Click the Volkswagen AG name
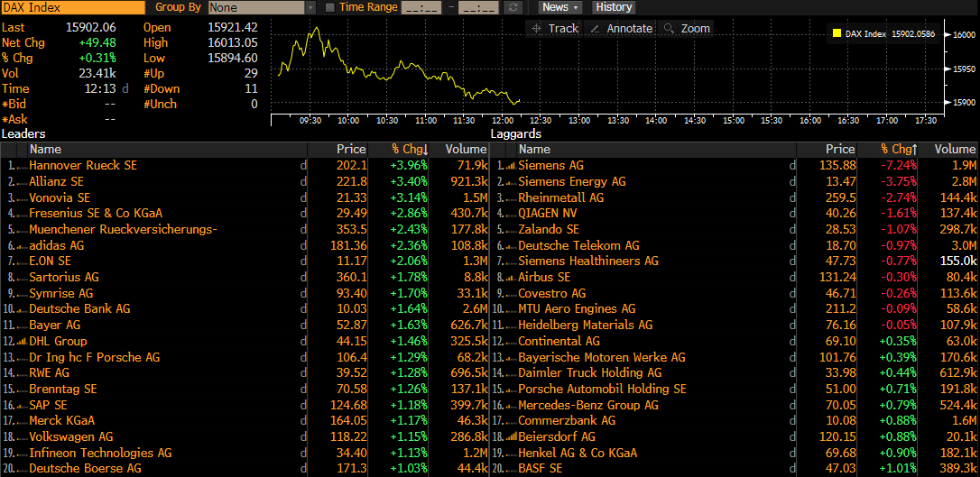Screen dimensions: 980x477 click(x=71, y=437)
